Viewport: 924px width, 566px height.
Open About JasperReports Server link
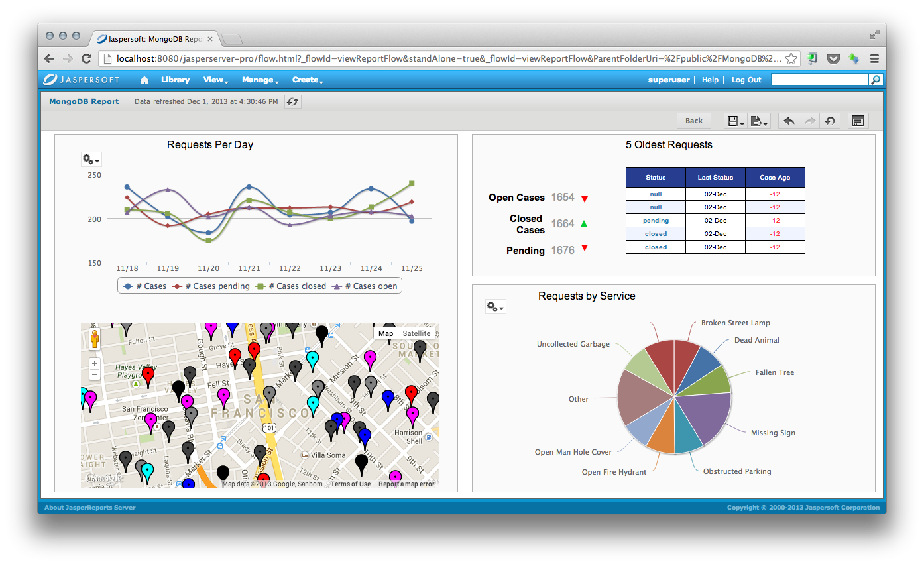[89, 508]
